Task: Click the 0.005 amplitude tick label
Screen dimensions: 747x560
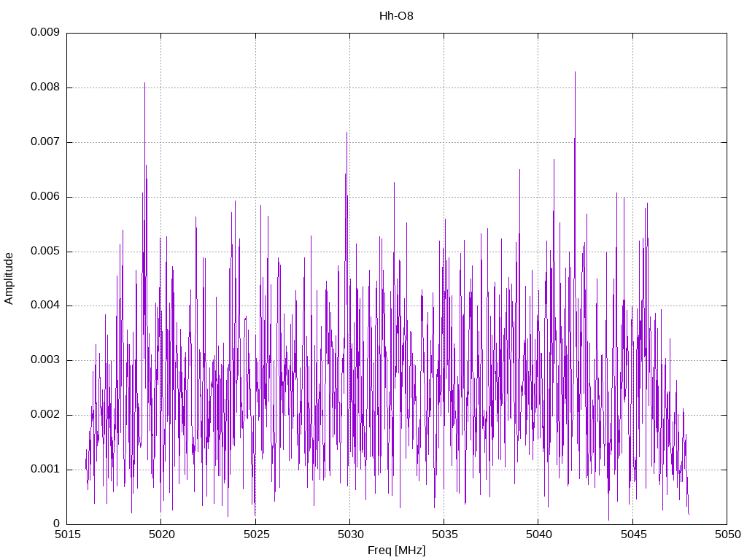Action: [x=44, y=252]
